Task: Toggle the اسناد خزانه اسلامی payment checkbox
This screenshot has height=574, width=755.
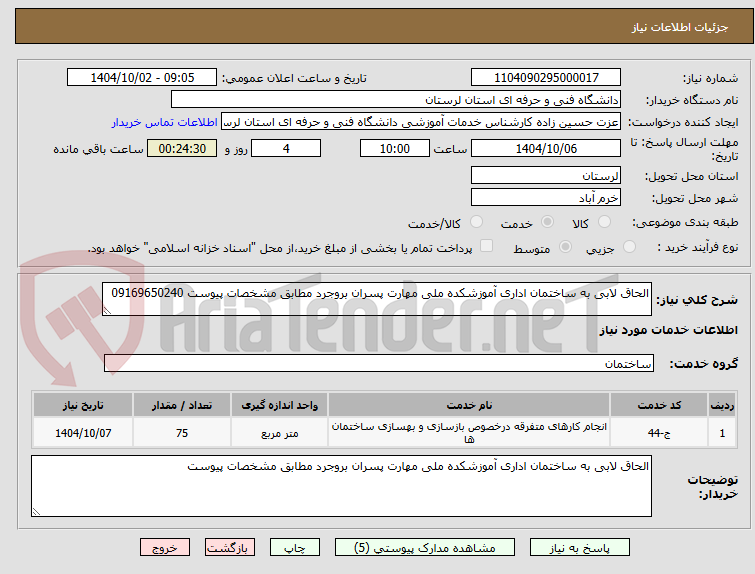Action: tap(487, 246)
